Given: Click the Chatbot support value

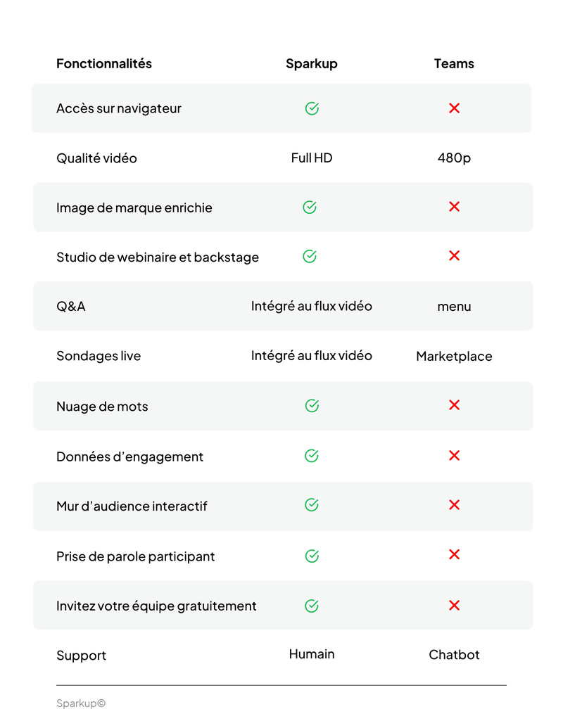Looking at the screenshot, I should pyautogui.click(x=454, y=655).
